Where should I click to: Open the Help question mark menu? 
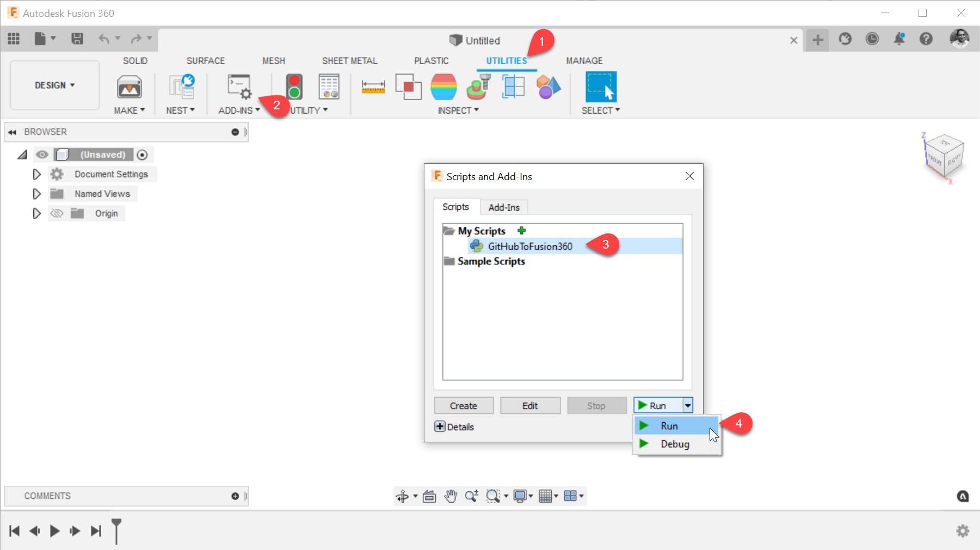[x=926, y=39]
